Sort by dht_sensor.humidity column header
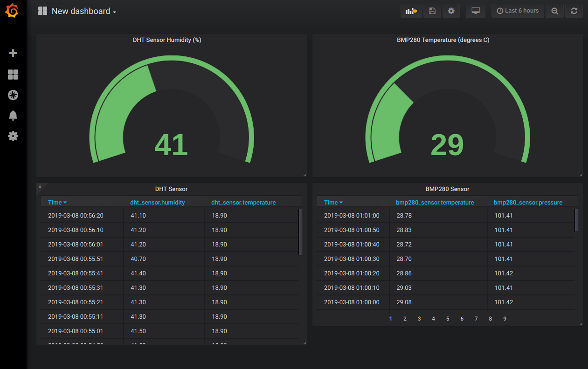The width and height of the screenshot is (588, 369). (x=157, y=202)
